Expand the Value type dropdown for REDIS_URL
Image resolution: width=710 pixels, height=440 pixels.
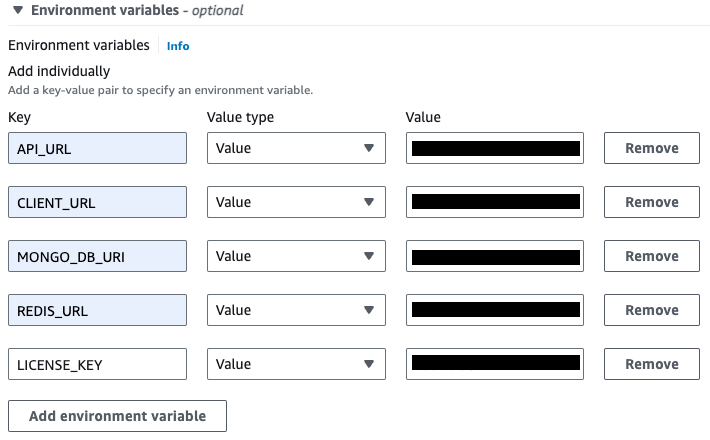coord(296,310)
